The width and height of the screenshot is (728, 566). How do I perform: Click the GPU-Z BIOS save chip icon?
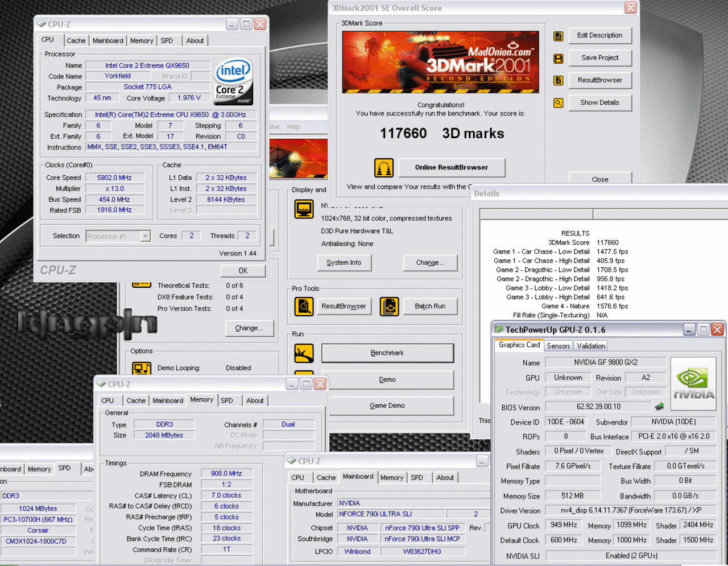tap(660, 407)
